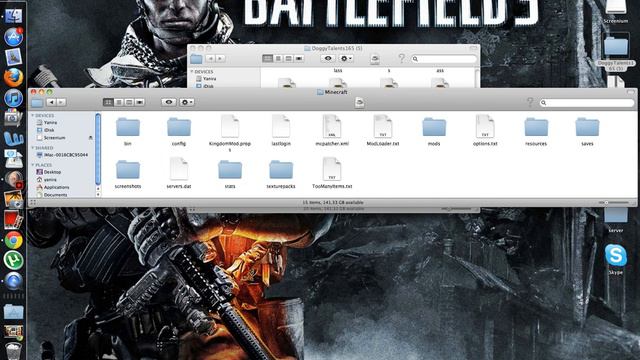Select the ModLoader.txt file
Viewport: 640px width, 360px height.
[383, 127]
